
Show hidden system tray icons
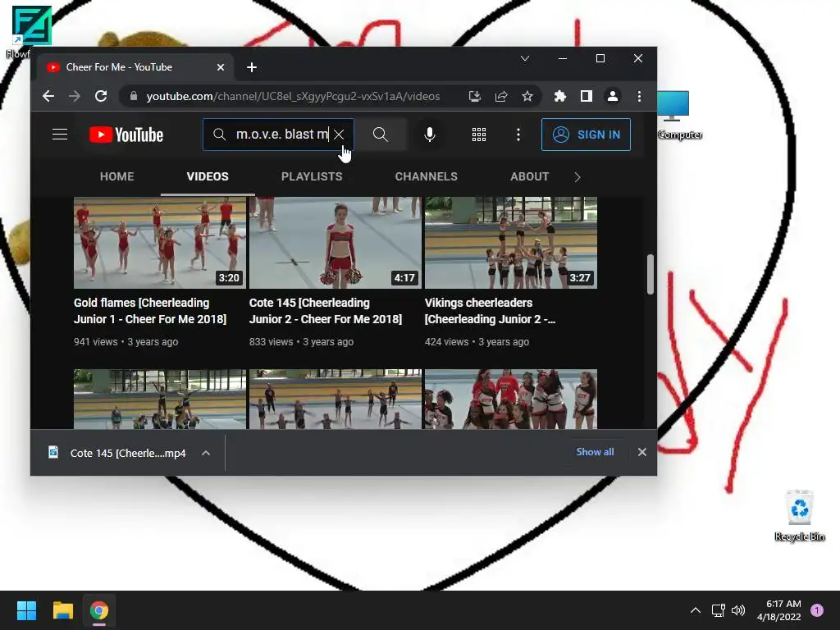696,610
